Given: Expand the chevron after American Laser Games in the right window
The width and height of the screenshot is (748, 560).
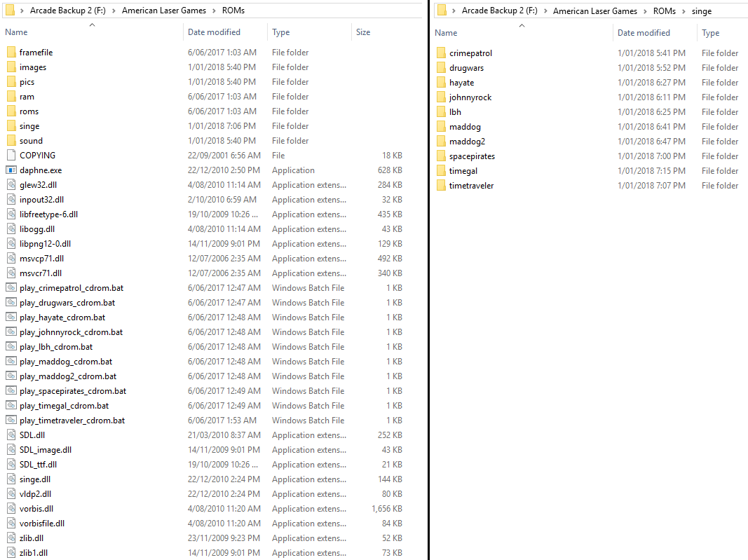Looking at the screenshot, I should 645,11.
